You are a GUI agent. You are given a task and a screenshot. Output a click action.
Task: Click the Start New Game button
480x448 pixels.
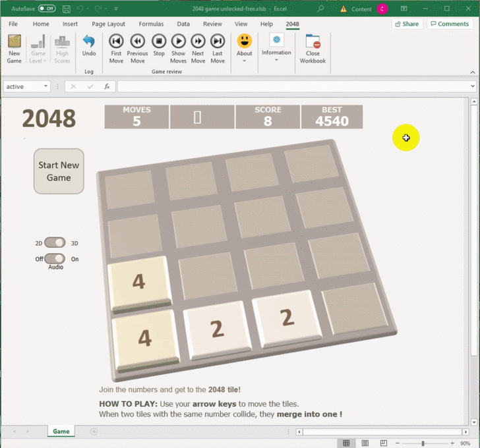click(x=59, y=171)
